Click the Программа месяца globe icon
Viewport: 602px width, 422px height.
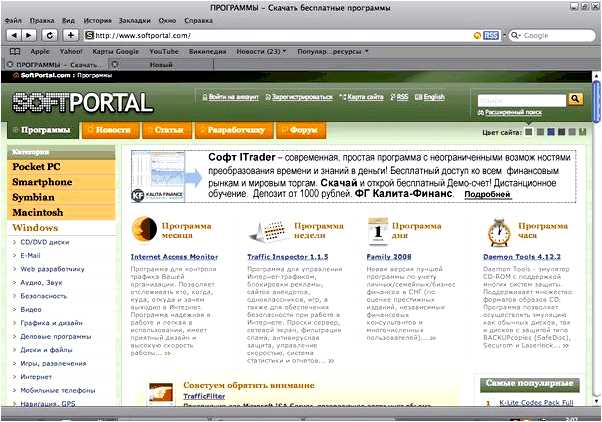(x=146, y=231)
